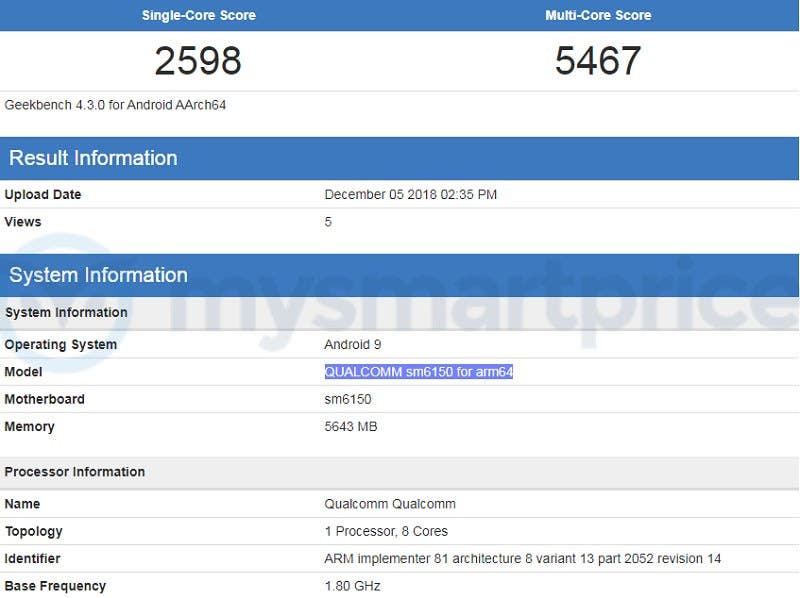Click the Operating System value Android 9

[353, 345]
